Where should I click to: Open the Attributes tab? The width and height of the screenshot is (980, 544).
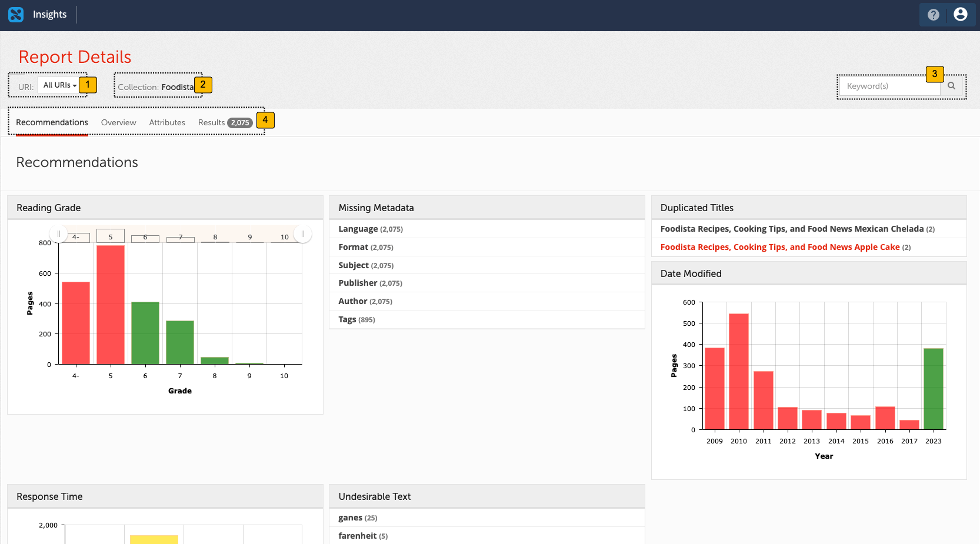point(167,122)
